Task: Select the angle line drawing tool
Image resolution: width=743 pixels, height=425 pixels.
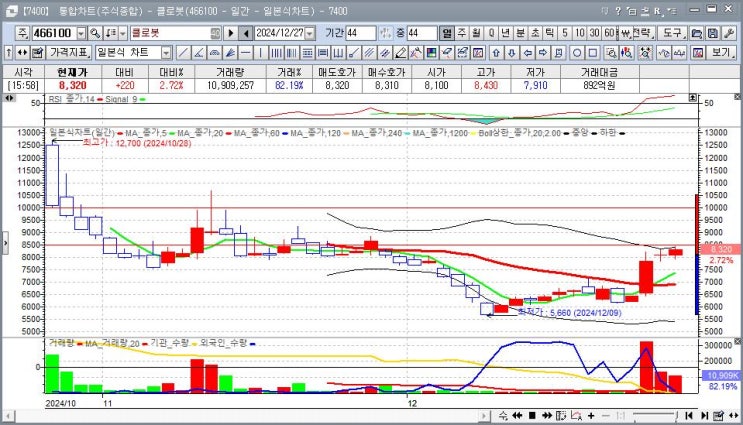Action: [x=199, y=53]
